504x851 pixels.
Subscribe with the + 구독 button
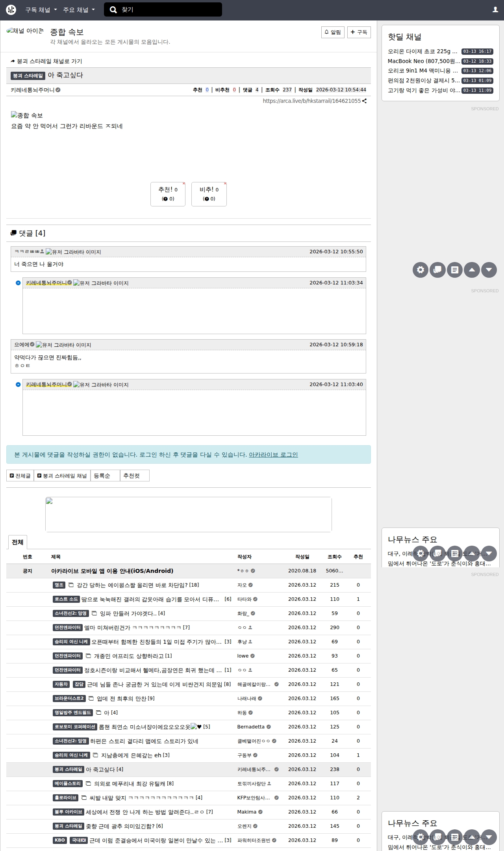359,32
